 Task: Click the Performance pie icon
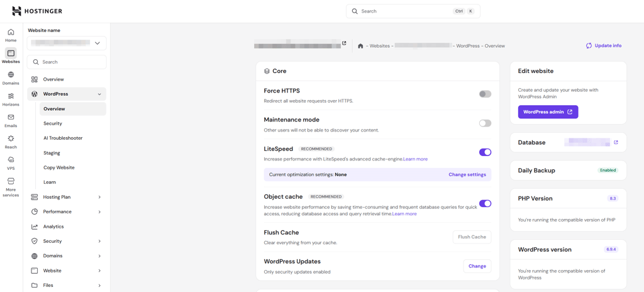35,212
